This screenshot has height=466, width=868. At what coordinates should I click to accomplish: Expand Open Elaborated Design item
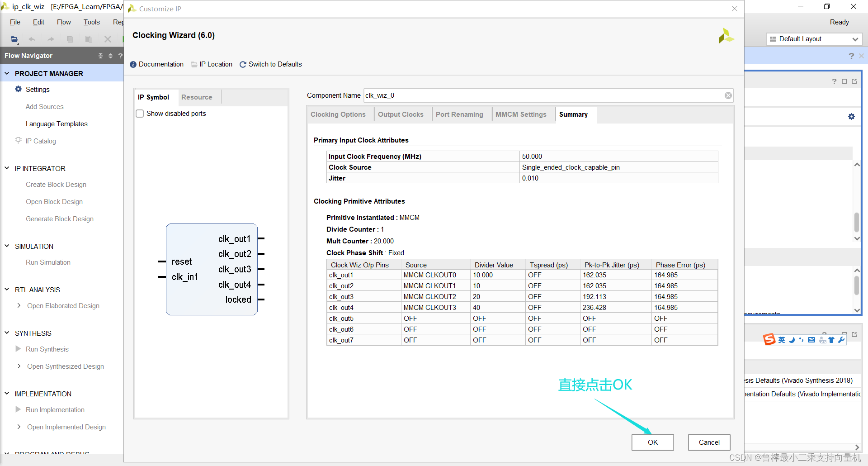coord(19,305)
